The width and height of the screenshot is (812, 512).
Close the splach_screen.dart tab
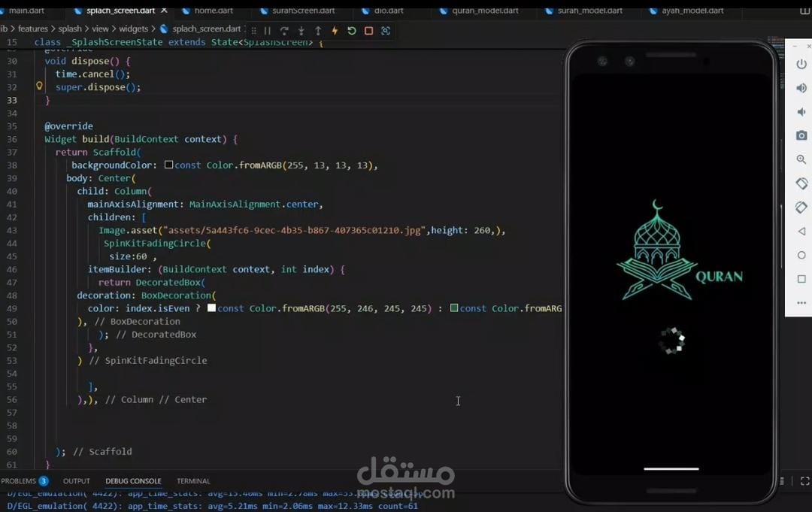pyautogui.click(x=164, y=11)
